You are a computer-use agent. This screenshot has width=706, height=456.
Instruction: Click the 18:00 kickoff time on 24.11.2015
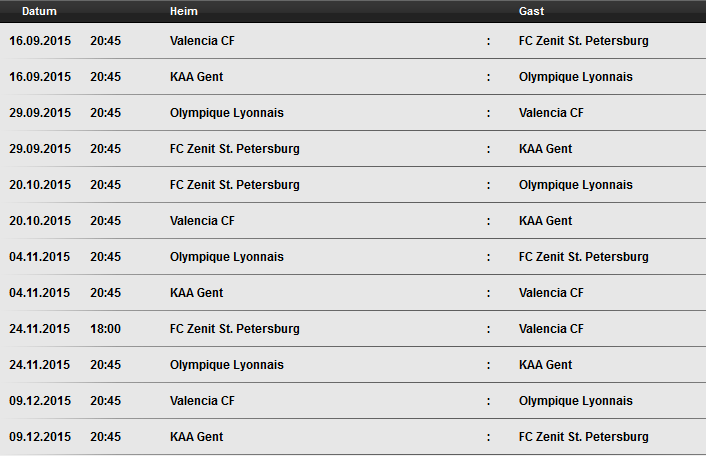105,329
